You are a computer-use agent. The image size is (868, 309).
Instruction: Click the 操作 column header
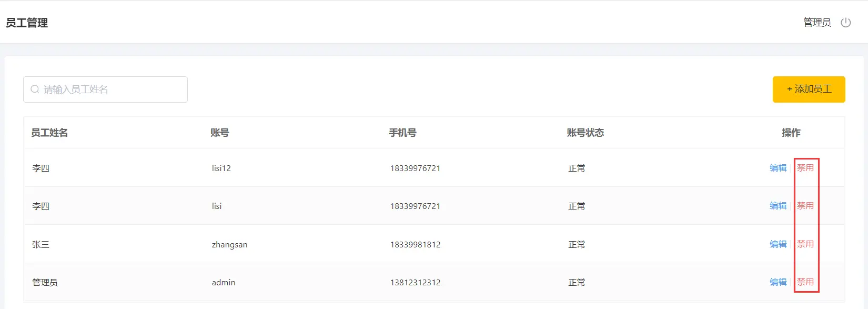[791, 133]
